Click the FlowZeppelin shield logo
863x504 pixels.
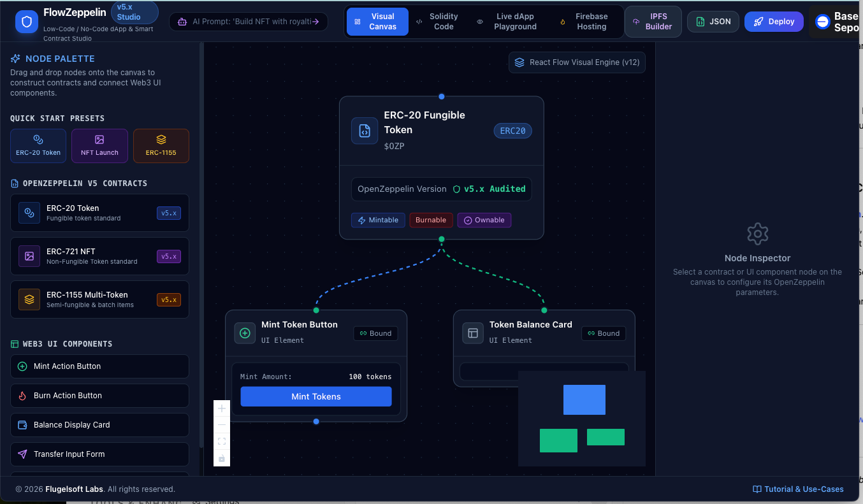pyautogui.click(x=27, y=22)
